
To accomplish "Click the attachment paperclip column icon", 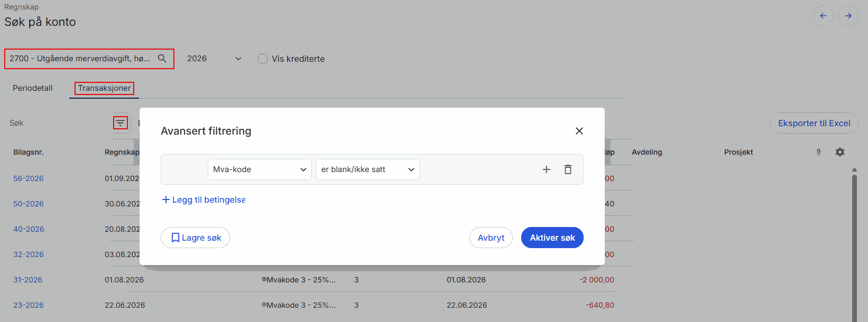I will 819,152.
